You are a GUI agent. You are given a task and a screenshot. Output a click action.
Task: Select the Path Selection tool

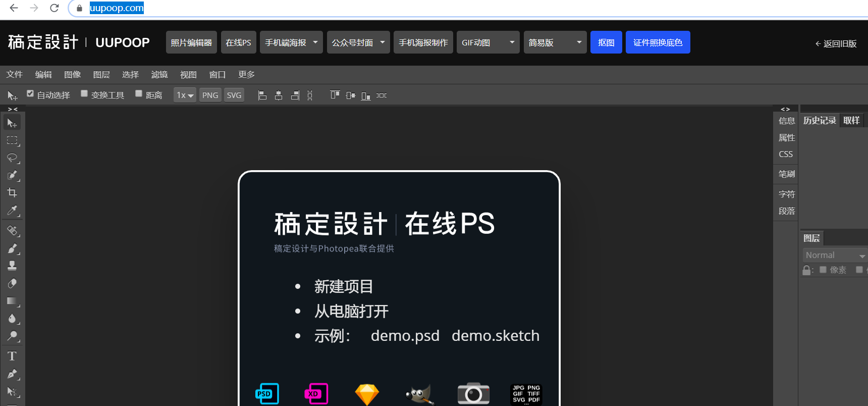[12, 391]
